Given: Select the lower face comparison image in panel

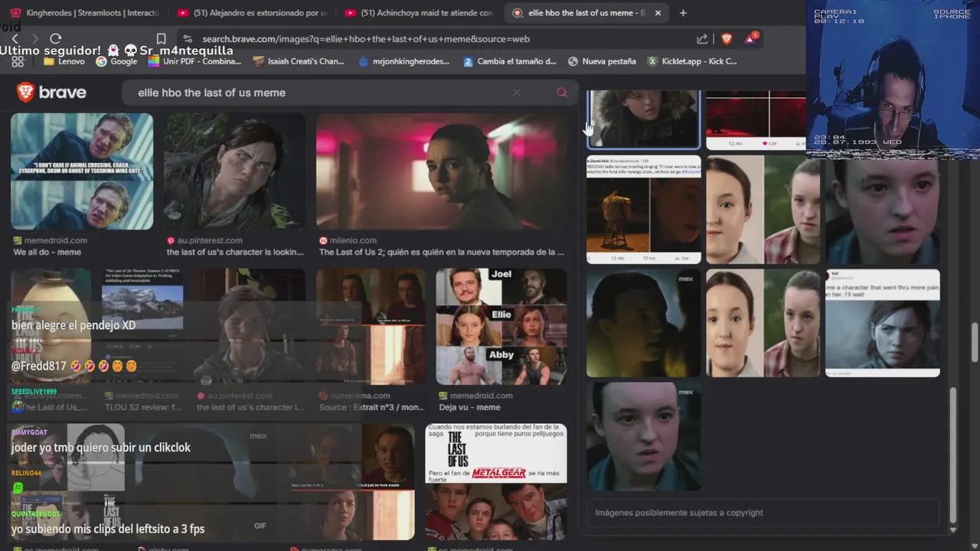Looking at the screenshot, I should [763, 323].
